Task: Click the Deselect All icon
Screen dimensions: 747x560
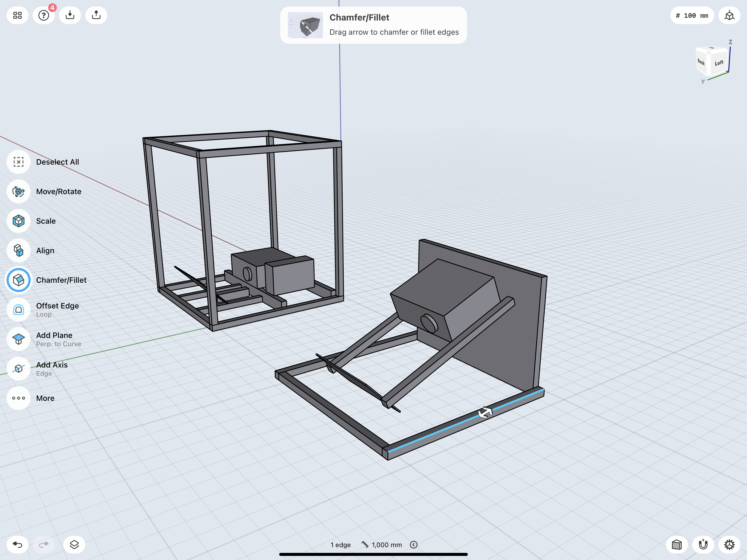Action: (x=19, y=162)
